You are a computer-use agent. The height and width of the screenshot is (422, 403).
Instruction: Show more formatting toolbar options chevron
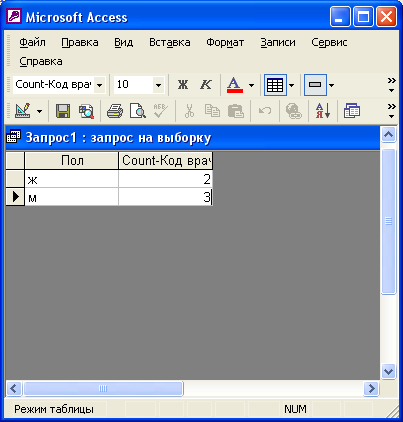tap(392, 85)
